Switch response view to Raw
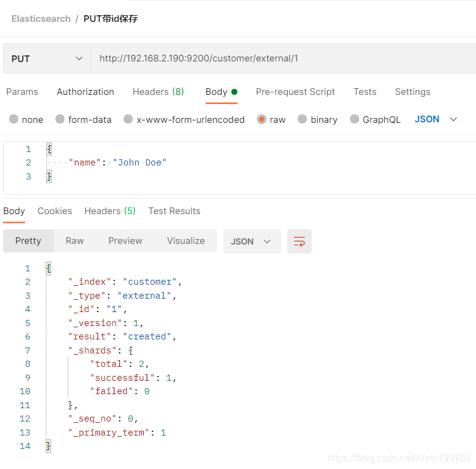 click(75, 241)
